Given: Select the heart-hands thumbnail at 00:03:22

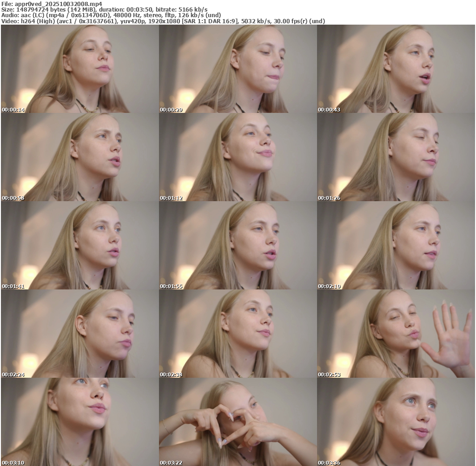Looking at the screenshot, I should 238,422.
